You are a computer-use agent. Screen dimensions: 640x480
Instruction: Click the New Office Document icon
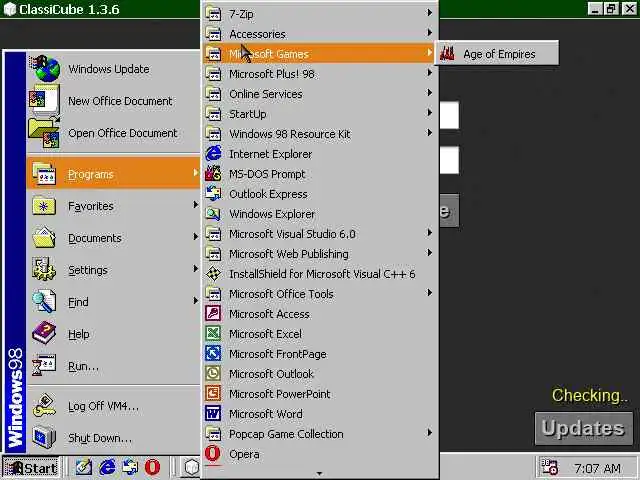[x=44, y=100]
